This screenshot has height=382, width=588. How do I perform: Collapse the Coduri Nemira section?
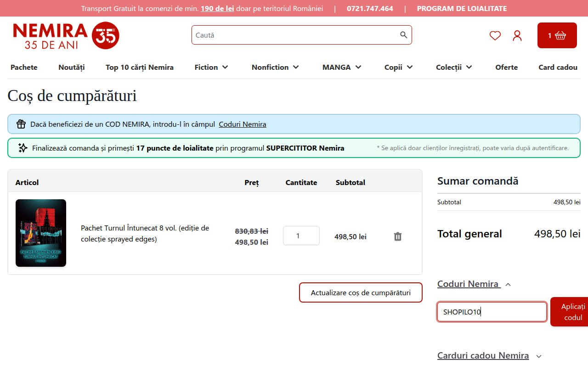coord(474,284)
